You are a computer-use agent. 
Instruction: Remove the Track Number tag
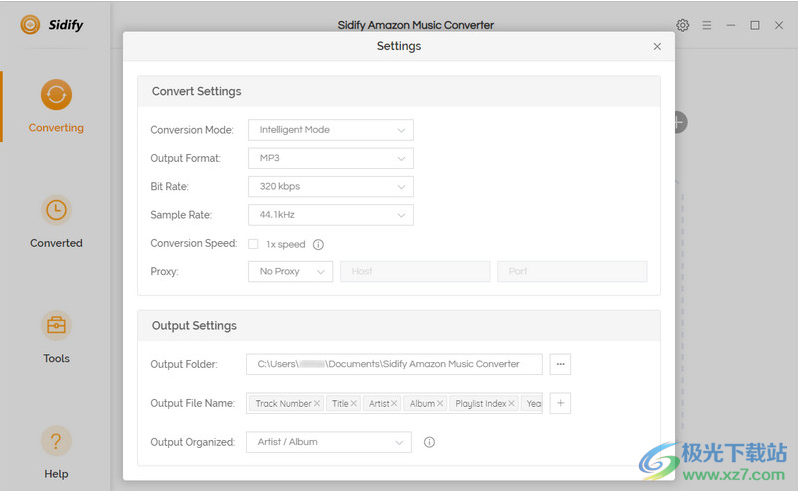coord(317,403)
